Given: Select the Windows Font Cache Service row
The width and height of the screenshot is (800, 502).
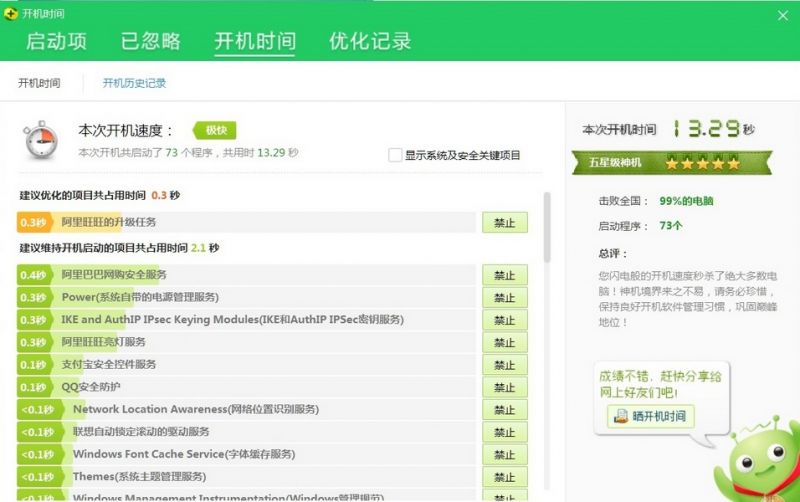Looking at the screenshot, I should (246, 455).
